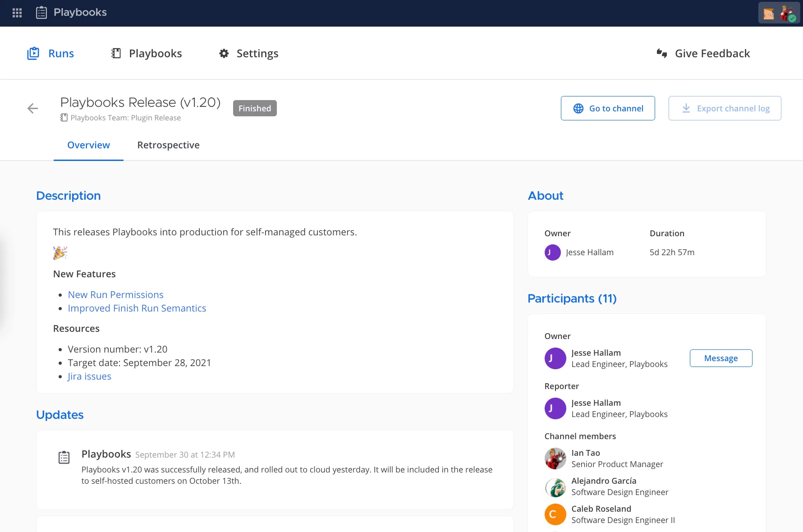
Task: Click the Caleb Roseland name
Action: pos(601,509)
